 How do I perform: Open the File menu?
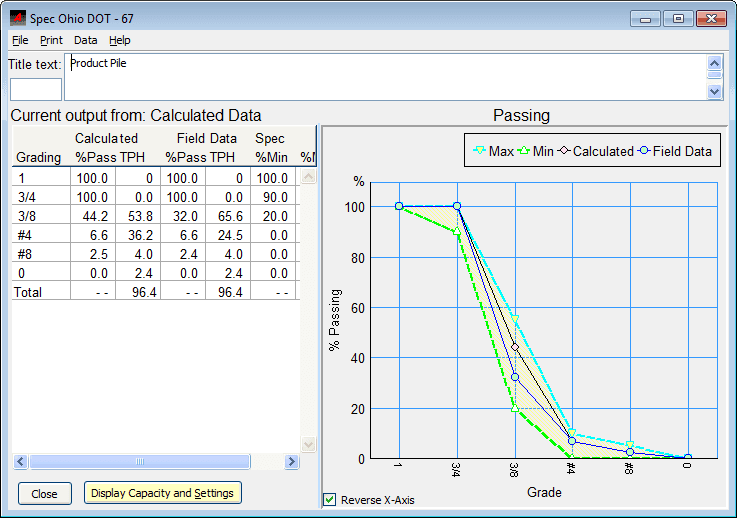[x=20, y=40]
